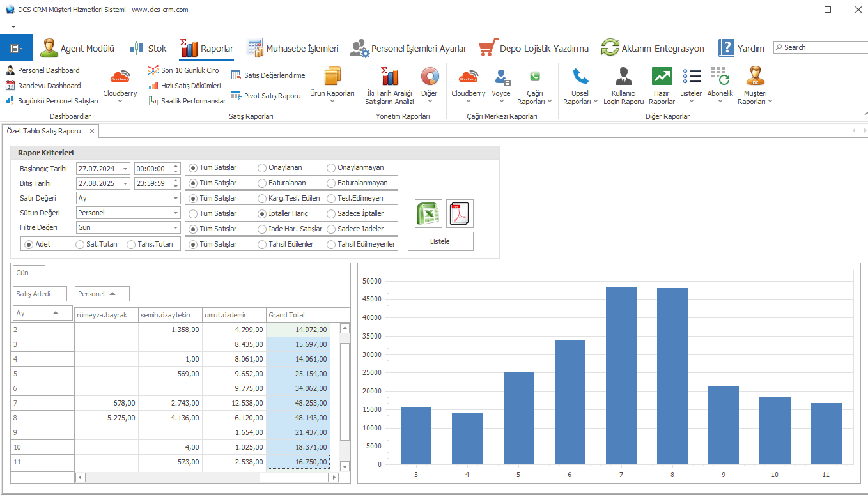Open Satır Değeri combo box
The width and height of the screenshot is (868, 495).
tap(128, 198)
